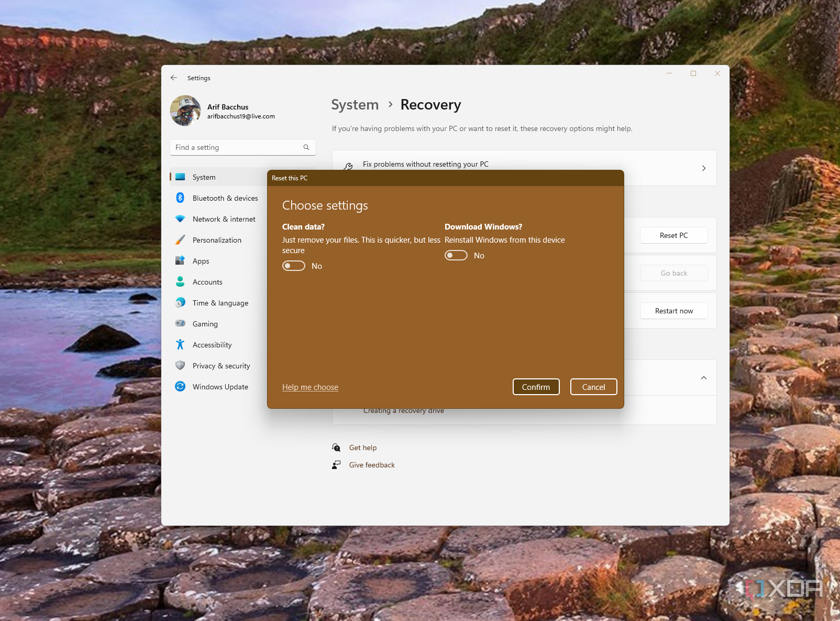Select the System menu entry
The width and height of the screenshot is (840, 621).
204,177
